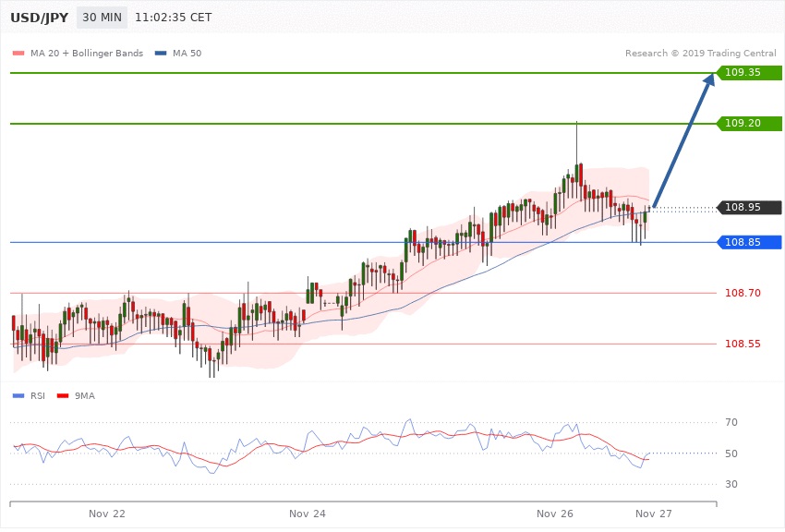Open the Research Trading Central copyright link

701,53
